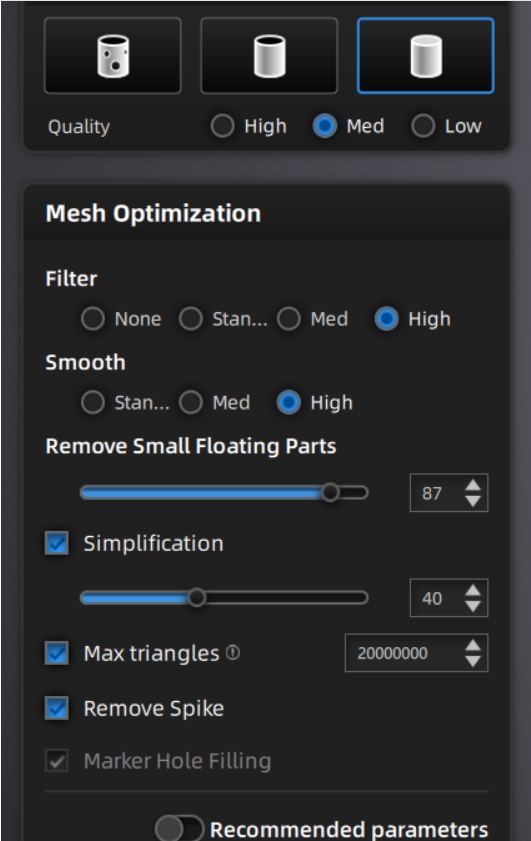531x841 pixels.
Task: Uncheck the Simplification checkbox
Action: click(x=57, y=543)
